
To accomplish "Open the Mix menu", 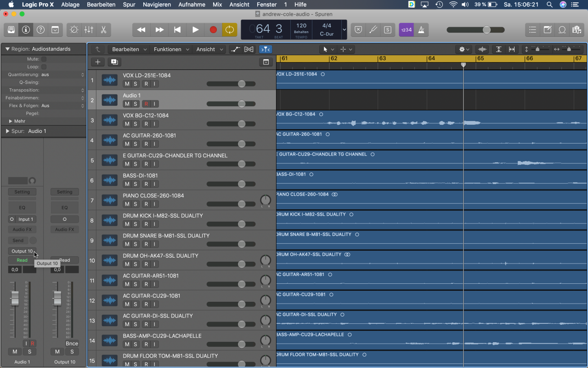I will (x=217, y=5).
